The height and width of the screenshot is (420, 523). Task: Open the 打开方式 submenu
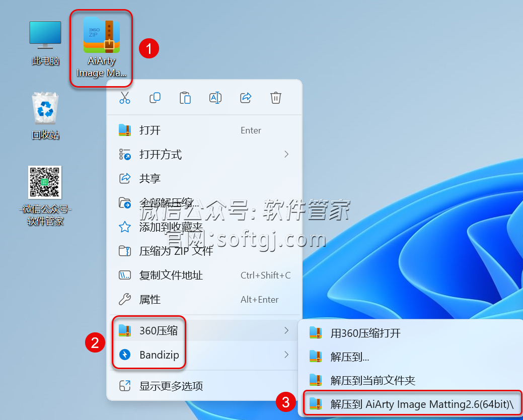click(204, 155)
